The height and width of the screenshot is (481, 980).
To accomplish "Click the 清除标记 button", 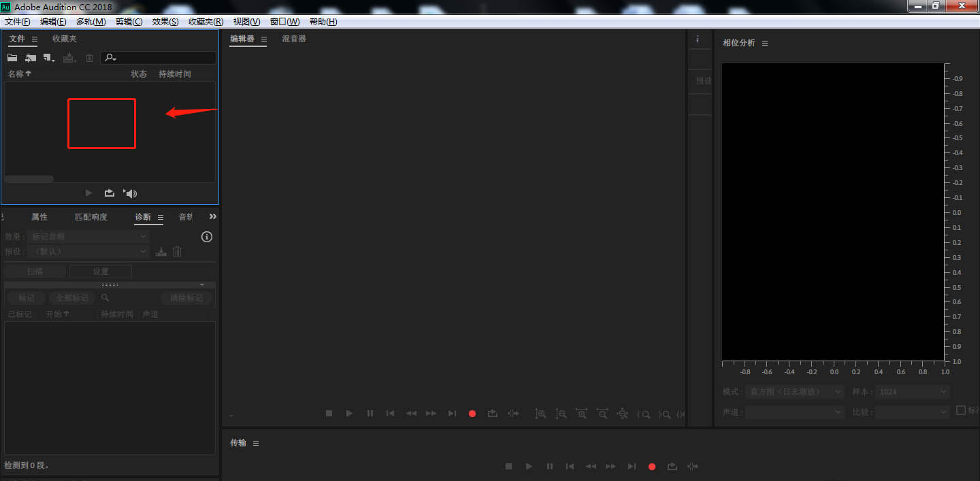I will point(186,298).
